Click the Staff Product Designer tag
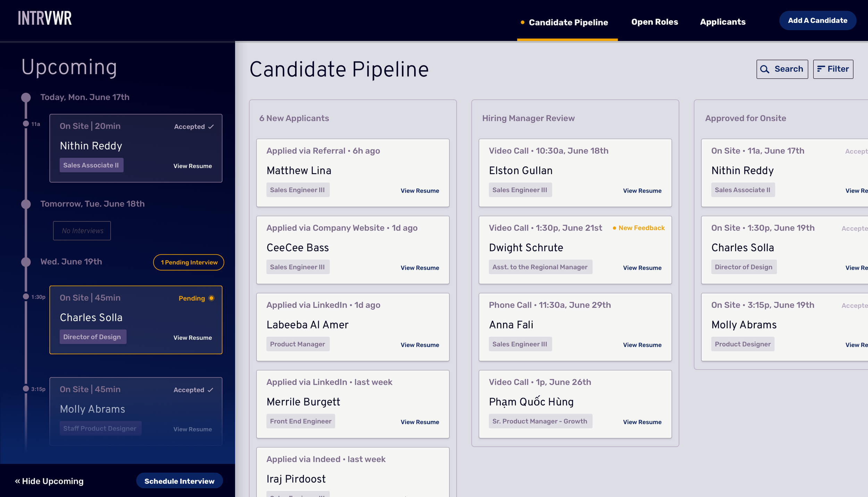 (100, 429)
